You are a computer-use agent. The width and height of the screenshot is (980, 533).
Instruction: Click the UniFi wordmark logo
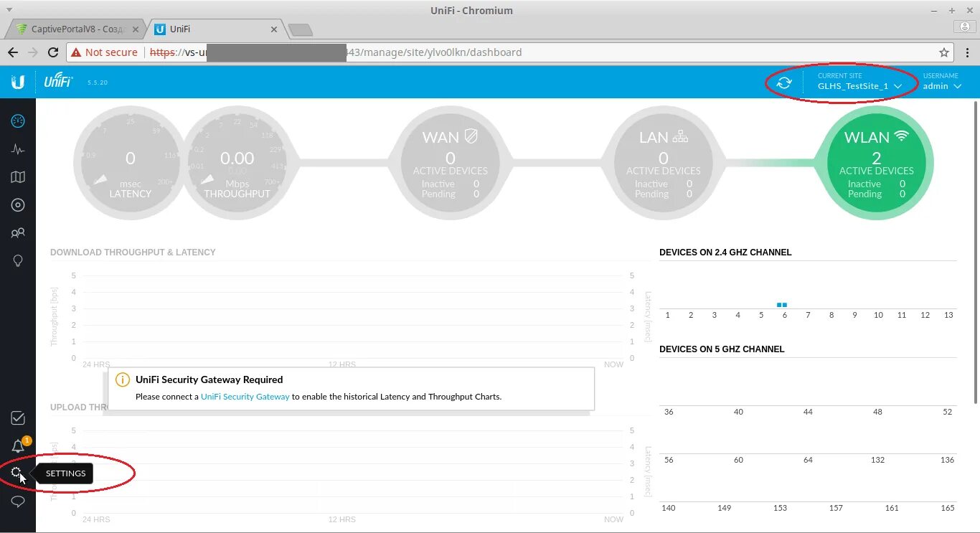tap(58, 82)
